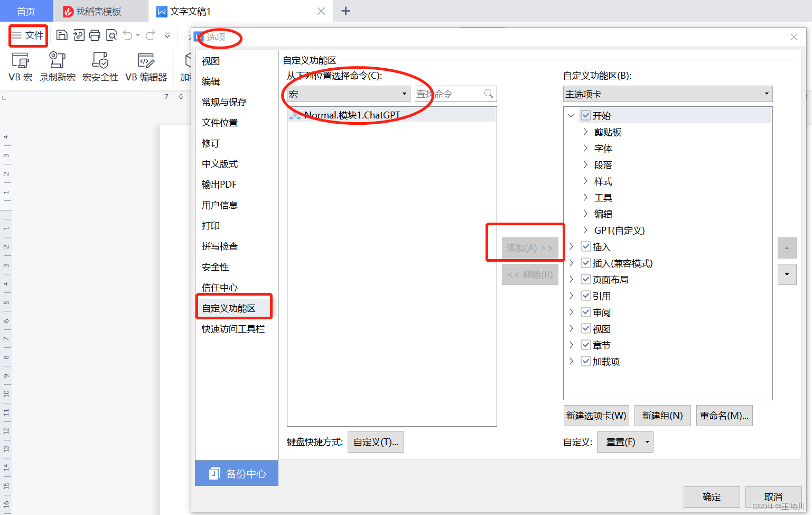The height and width of the screenshot is (515, 812).
Task: Toggle the 插入 checkbox
Action: [585, 246]
